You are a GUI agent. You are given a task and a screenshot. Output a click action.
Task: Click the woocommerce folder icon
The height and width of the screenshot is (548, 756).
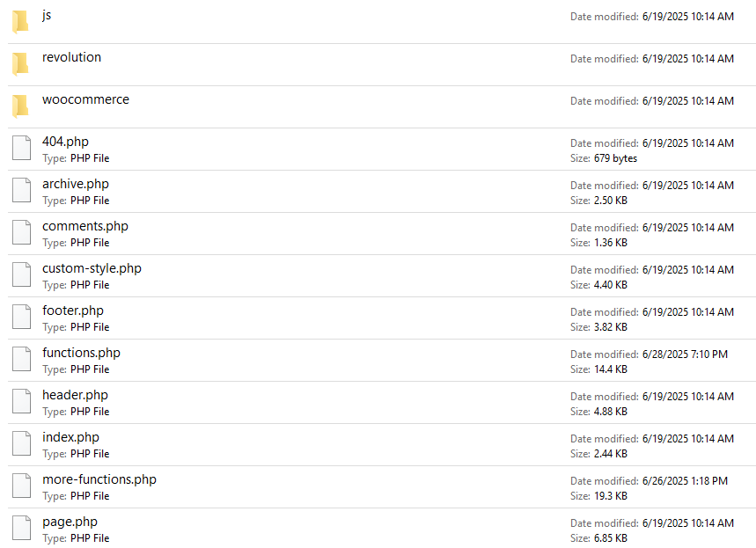[x=20, y=106]
